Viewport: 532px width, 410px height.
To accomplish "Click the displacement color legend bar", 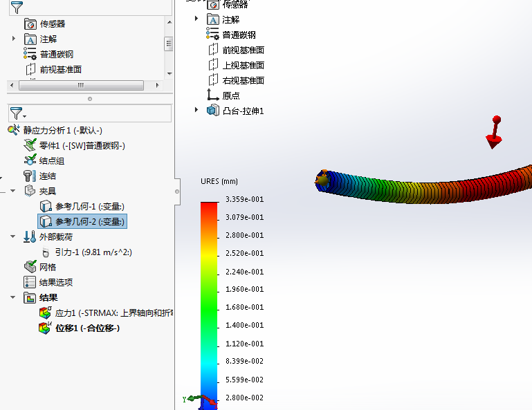I will [209, 305].
